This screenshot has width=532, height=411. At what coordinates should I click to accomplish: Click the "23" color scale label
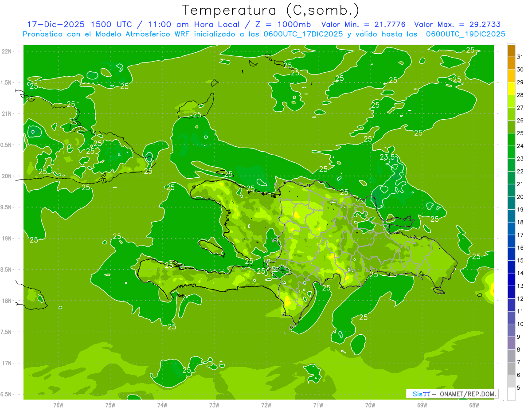click(520, 159)
